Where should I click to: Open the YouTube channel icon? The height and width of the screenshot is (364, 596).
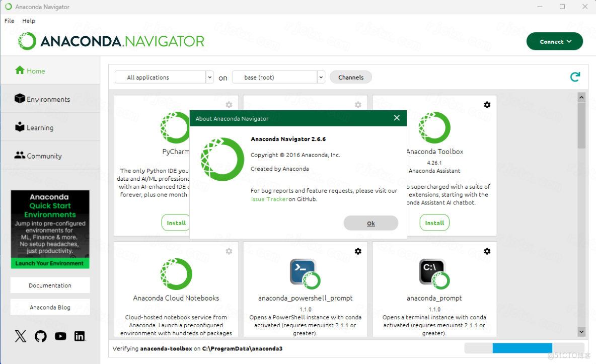point(60,336)
